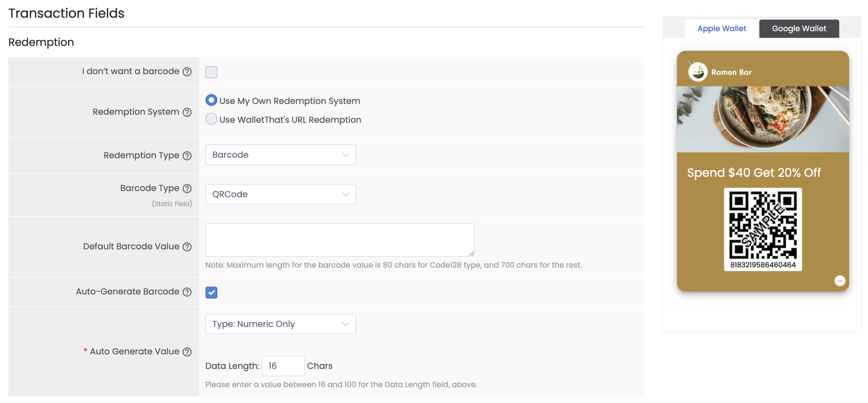The height and width of the screenshot is (403, 868).
Task: Click the ellipsis button on the pass preview
Action: (840, 280)
